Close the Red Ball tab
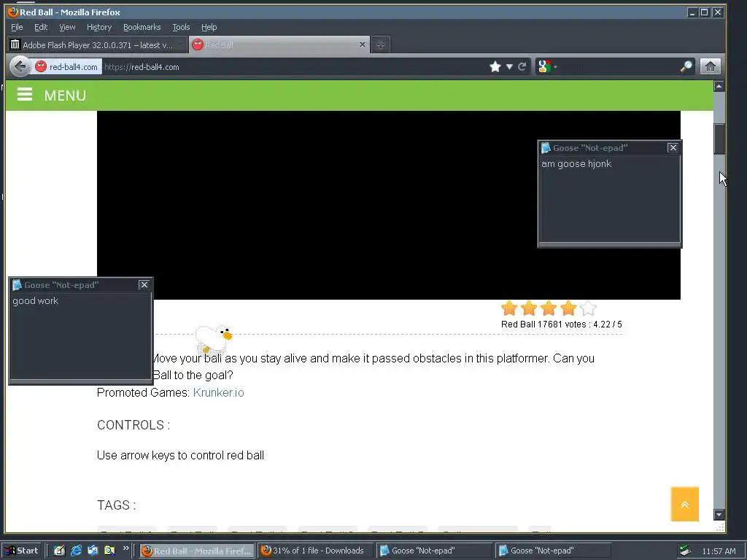This screenshot has width=747, height=560. (x=362, y=44)
